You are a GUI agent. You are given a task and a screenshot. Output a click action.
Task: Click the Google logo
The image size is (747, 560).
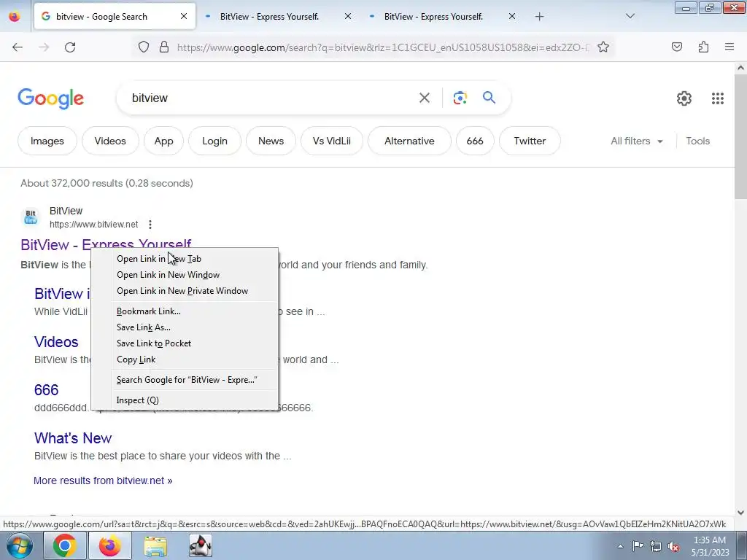click(50, 98)
